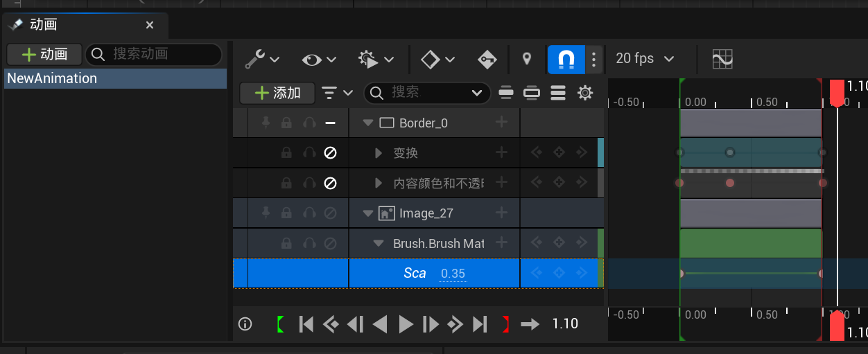Open the wrench actions menu

tap(262, 60)
